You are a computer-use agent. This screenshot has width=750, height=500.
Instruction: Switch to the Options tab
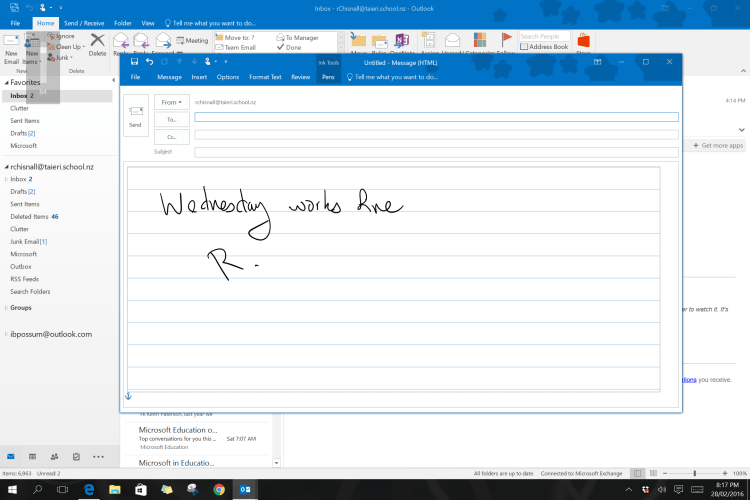(x=228, y=77)
